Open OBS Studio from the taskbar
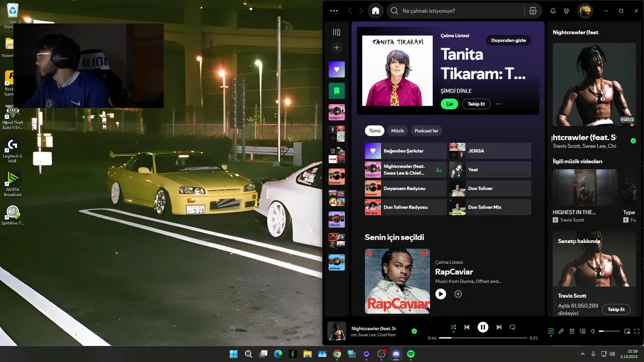The height and width of the screenshot is (362, 644). [381, 354]
